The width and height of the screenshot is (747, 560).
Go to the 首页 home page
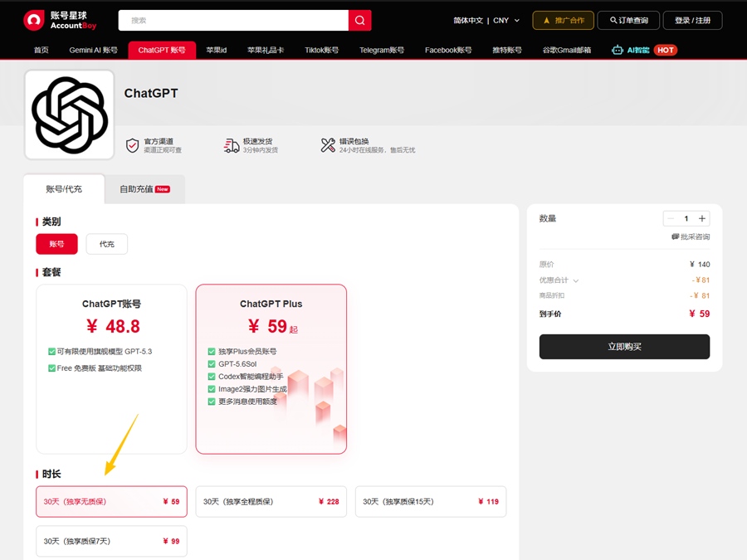[x=41, y=50]
